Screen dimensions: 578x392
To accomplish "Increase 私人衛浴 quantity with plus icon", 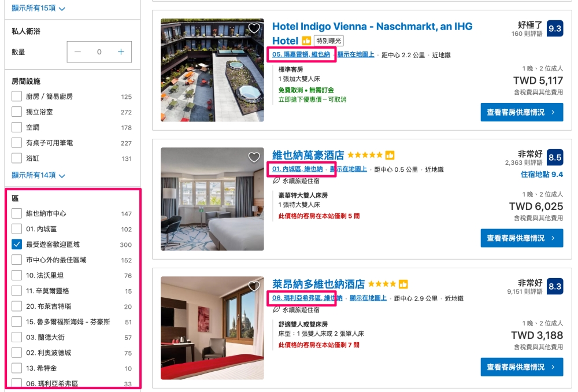I will [121, 52].
